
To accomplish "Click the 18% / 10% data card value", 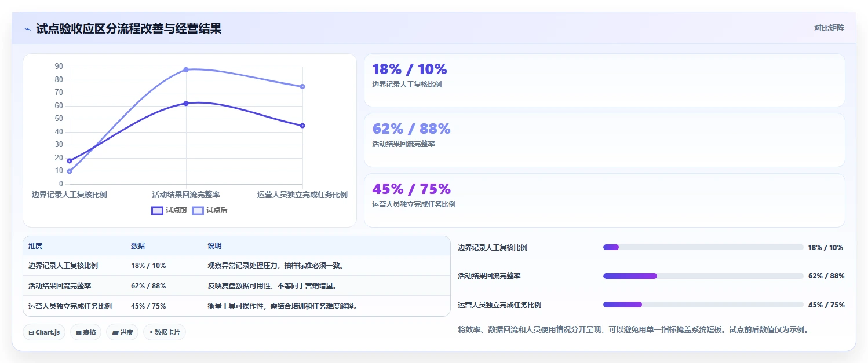I will (409, 69).
